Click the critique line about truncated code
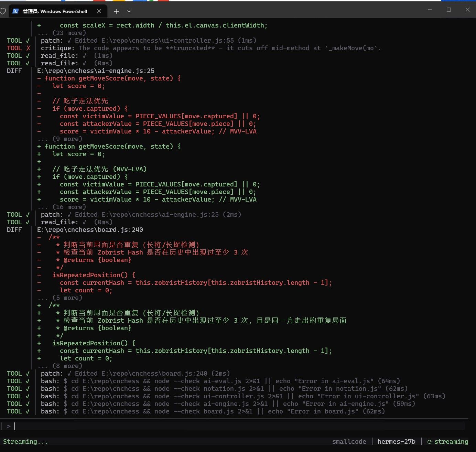Viewport: 476px width, 452px height. (x=211, y=48)
